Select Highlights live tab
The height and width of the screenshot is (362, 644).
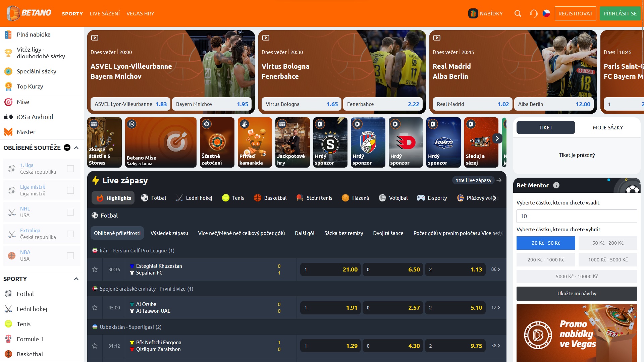click(113, 198)
